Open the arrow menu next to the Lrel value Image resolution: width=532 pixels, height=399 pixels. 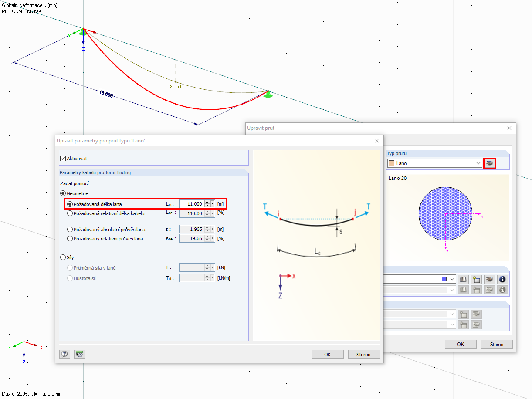click(x=213, y=213)
